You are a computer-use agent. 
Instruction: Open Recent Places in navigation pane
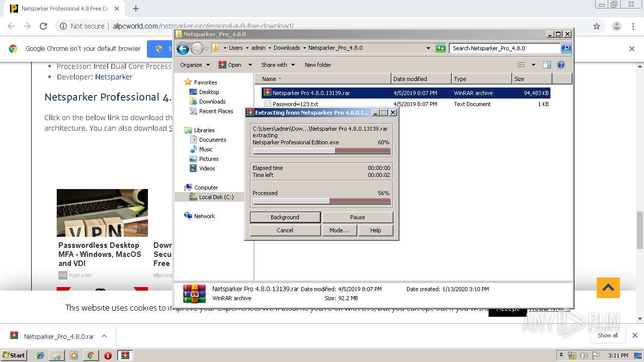click(x=216, y=111)
